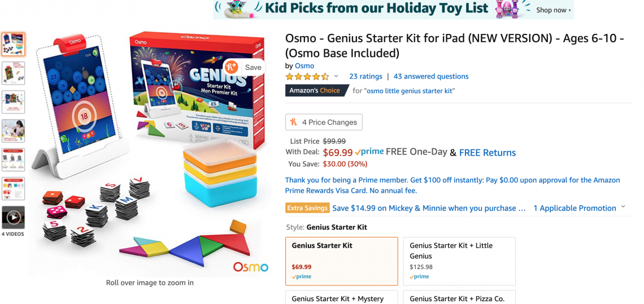Open the 23 ratings link
Image resolution: width=644 pixels, height=304 pixels.
(x=365, y=76)
